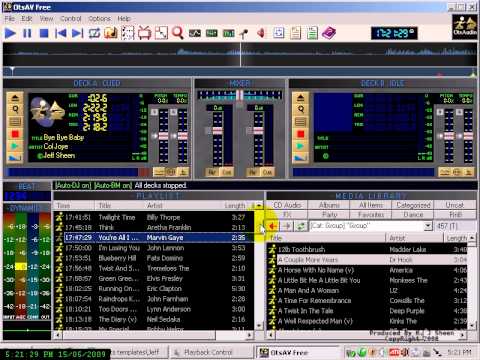Click the green playlist document icon
This screenshot has height=360, width=480.
click(312, 33)
